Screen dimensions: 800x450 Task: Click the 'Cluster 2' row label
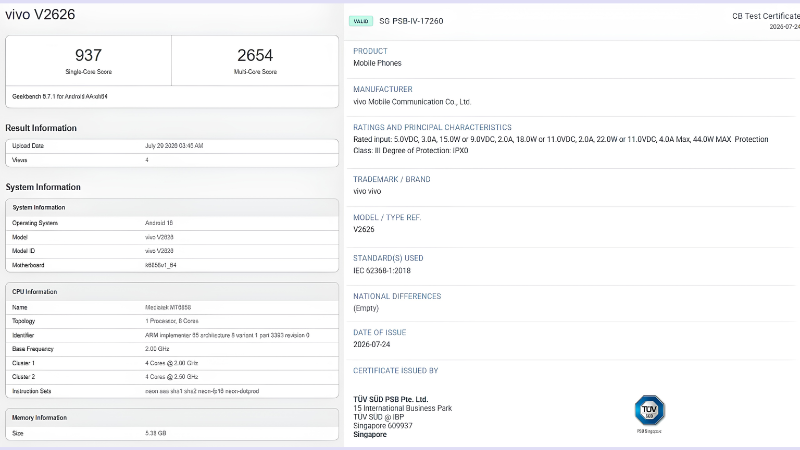23,377
